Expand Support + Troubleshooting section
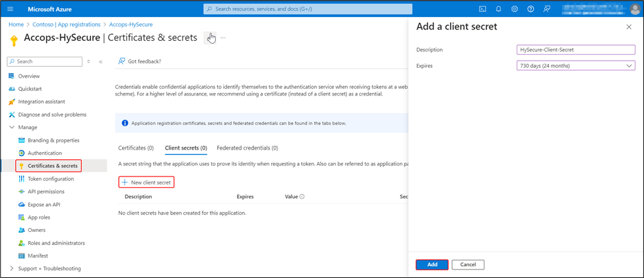This screenshot has height=278, width=644. [x=12, y=268]
